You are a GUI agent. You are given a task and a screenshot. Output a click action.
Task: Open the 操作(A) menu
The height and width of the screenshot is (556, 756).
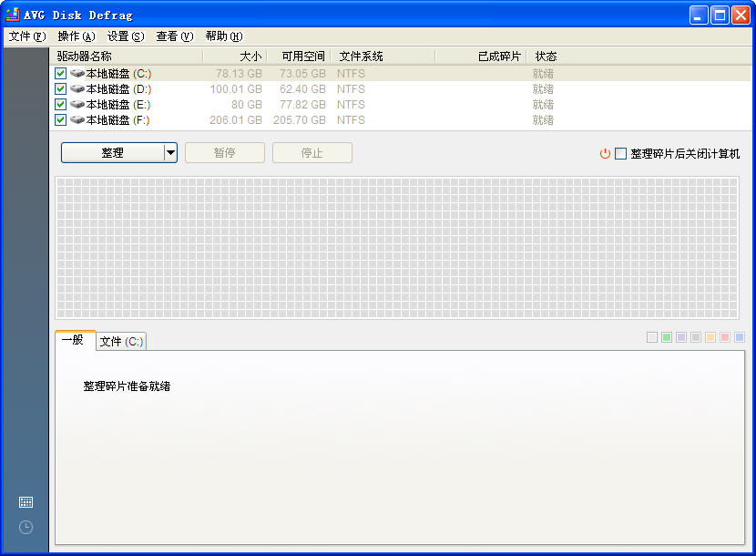click(x=77, y=36)
